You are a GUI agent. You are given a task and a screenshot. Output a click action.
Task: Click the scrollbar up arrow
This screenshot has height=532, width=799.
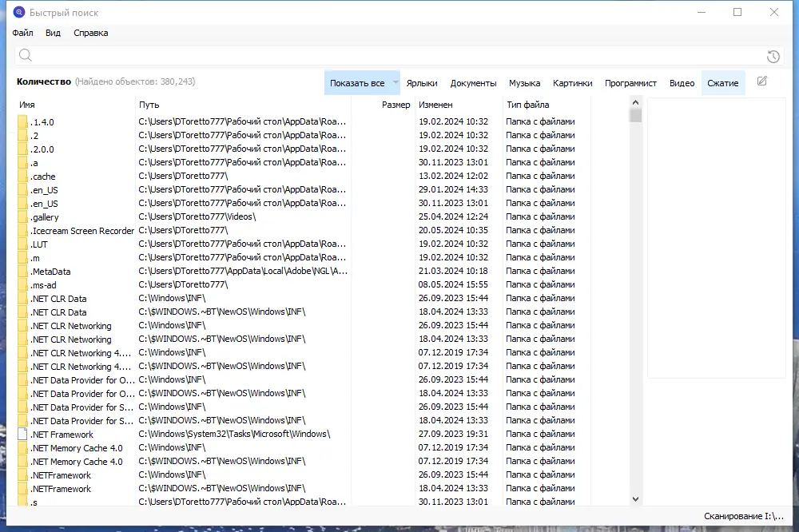pyautogui.click(x=635, y=102)
